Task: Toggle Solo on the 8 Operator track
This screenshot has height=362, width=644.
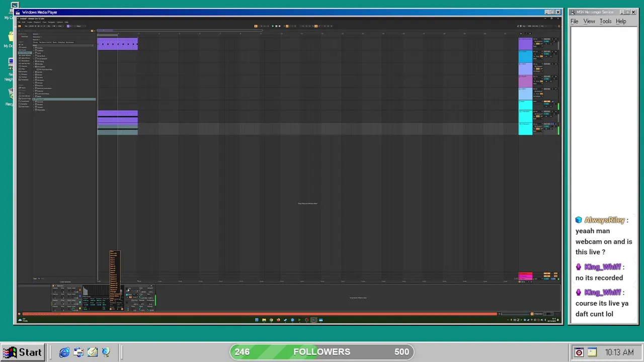Action: click(x=552, y=124)
